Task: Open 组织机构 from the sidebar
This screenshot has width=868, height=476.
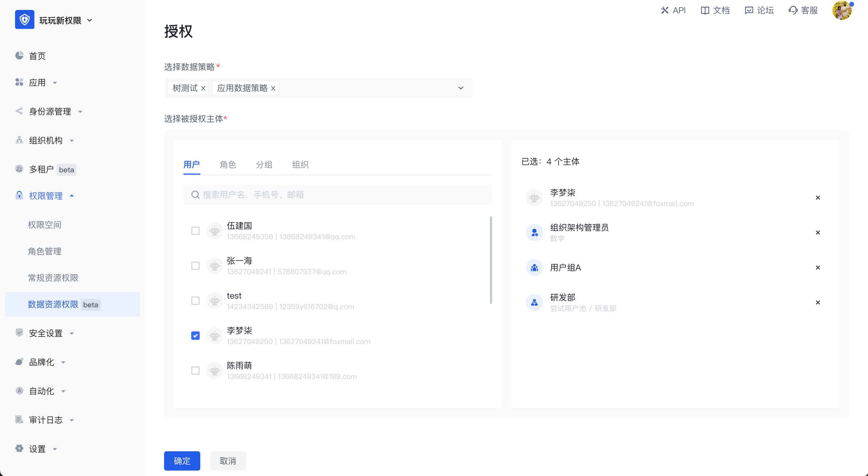Action: 45,140
